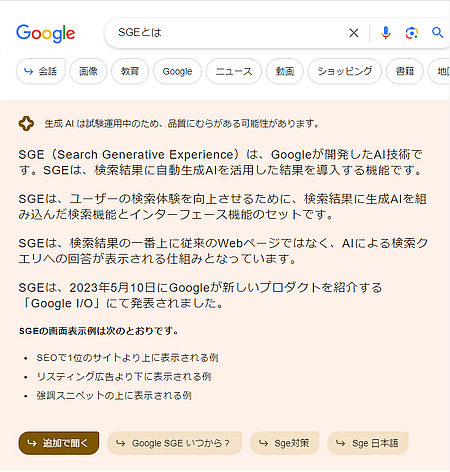Screen dimensions: 450x472
Task: Clear the search box with X icon
Action: [x=354, y=33]
